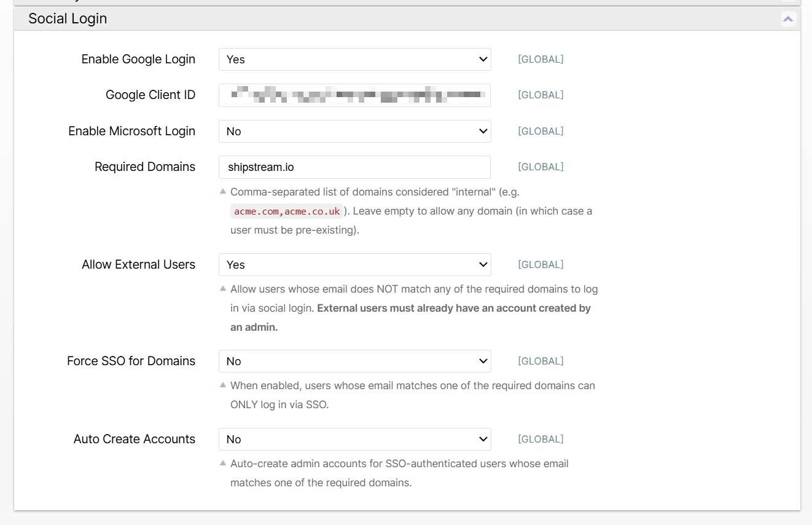The image size is (812, 525).
Task: Click [GLOBAL] scope beside Enable Microsoft Login
Action: [541, 132]
